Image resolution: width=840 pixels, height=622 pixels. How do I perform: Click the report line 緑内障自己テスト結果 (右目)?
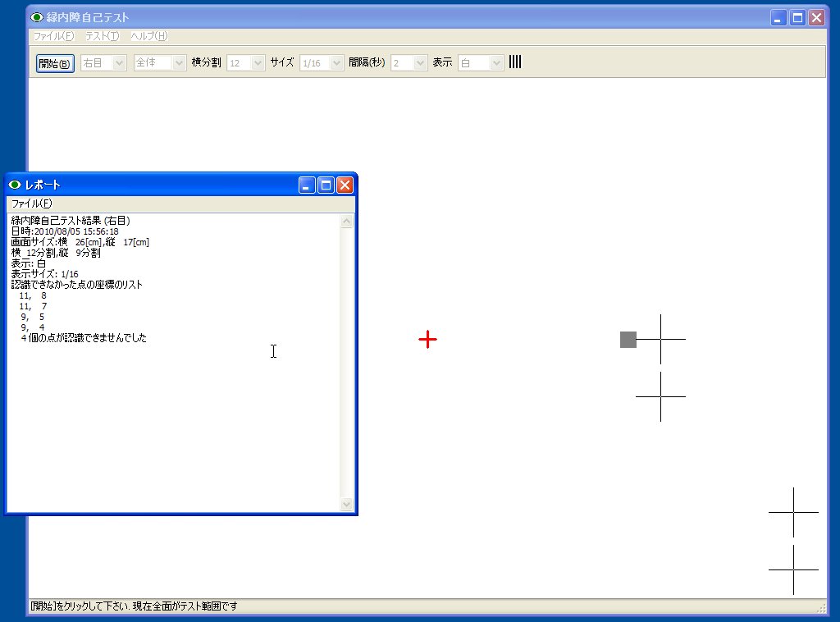tap(71, 221)
